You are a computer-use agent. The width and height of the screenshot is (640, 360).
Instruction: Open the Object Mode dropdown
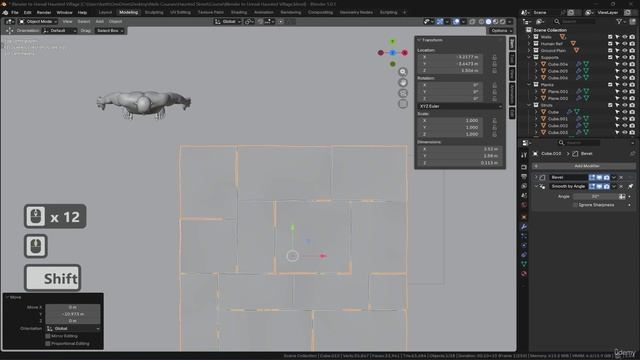coord(38,21)
